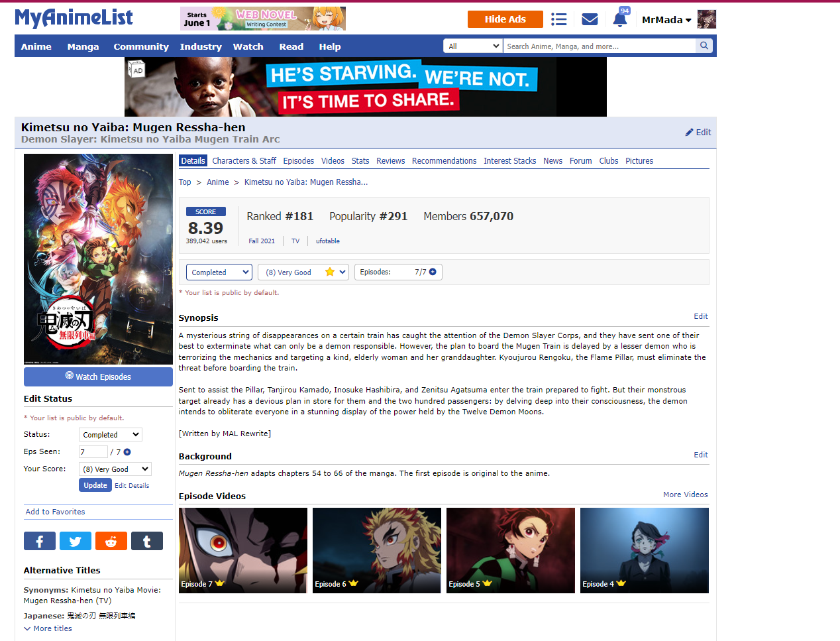This screenshot has width=840, height=641.
Task: Switch to the Stats tab
Action: (x=360, y=161)
